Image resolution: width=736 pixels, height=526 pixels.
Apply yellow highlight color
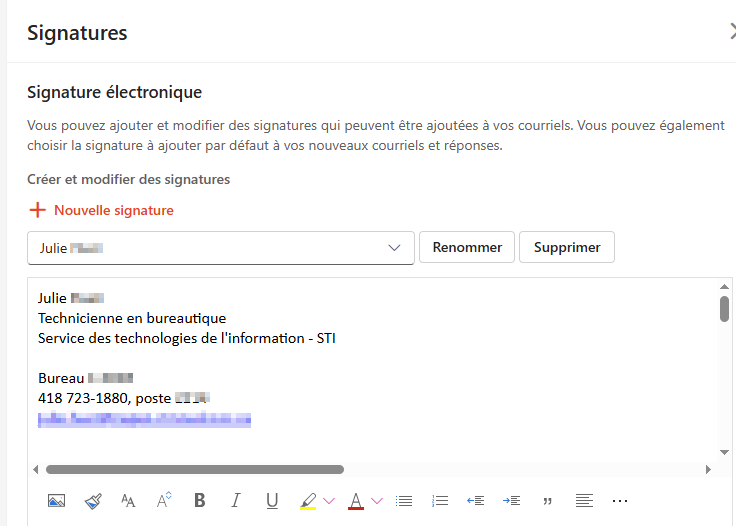click(308, 501)
